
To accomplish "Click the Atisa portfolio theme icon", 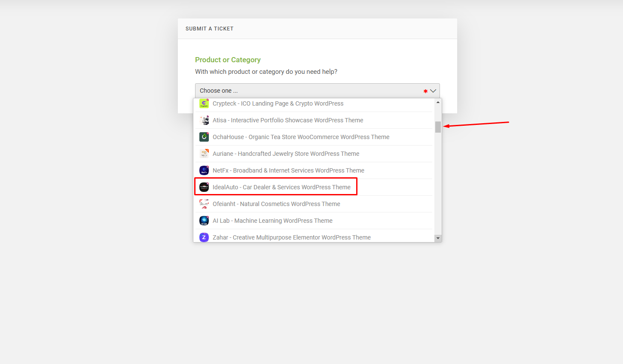I will [204, 120].
